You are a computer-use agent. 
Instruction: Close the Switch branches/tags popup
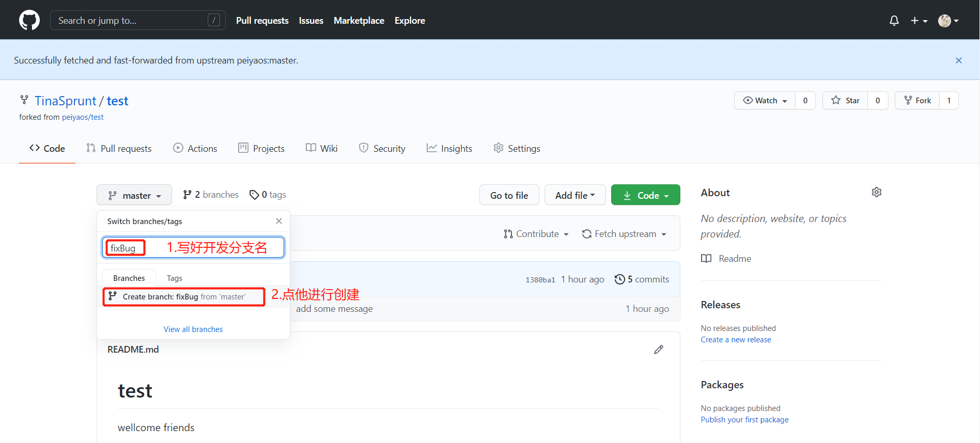point(279,221)
